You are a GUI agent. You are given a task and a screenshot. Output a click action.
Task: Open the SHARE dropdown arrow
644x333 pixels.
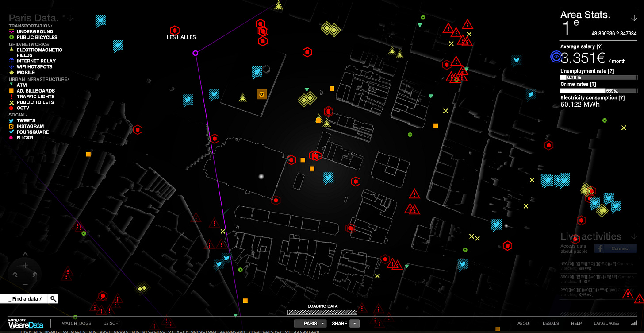click(354, 324)
